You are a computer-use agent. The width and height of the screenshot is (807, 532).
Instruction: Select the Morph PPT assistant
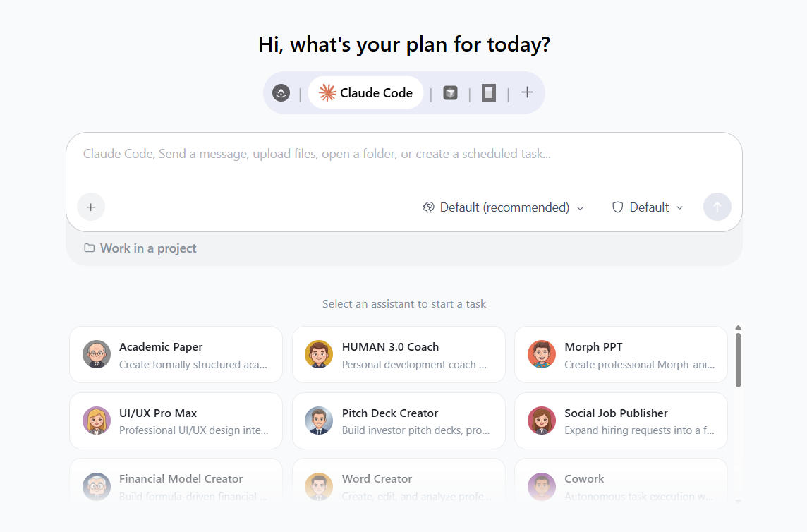coord(621,355)
